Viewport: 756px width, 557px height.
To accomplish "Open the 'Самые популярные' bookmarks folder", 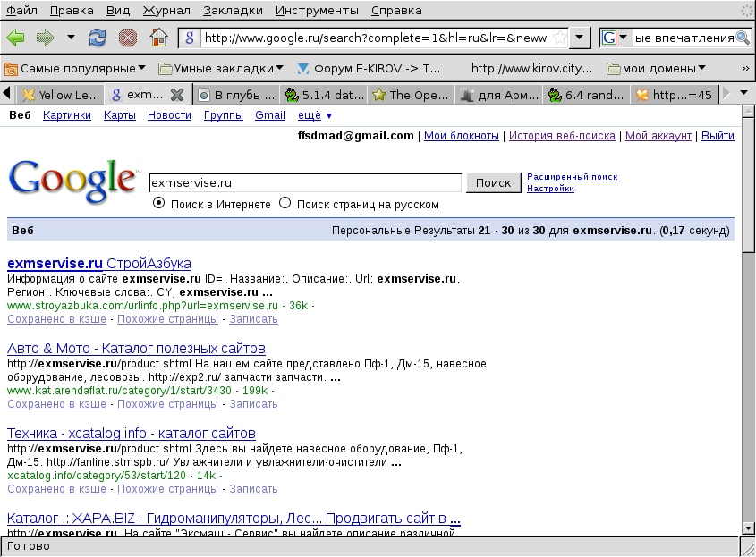I will click(x=76, y=68).
